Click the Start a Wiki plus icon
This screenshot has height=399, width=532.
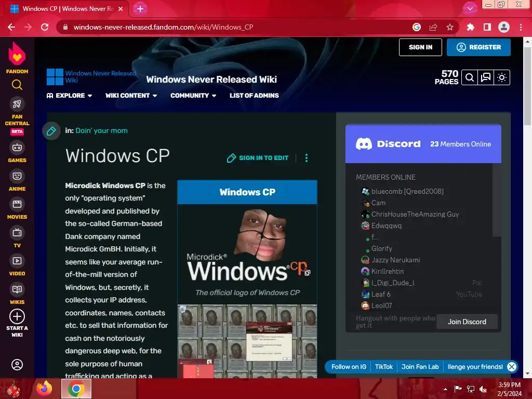point(17,316)
